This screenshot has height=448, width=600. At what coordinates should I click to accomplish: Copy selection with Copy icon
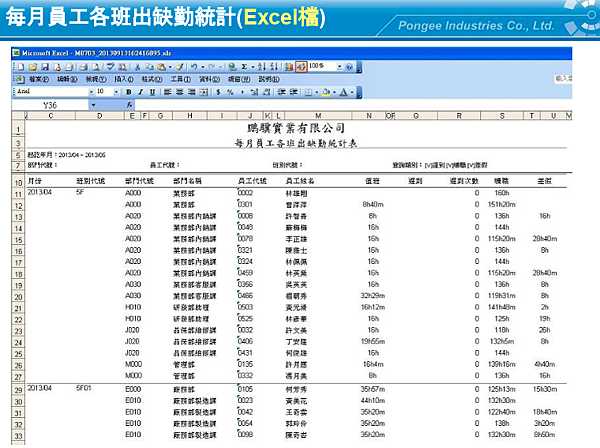tap(149, 67)
